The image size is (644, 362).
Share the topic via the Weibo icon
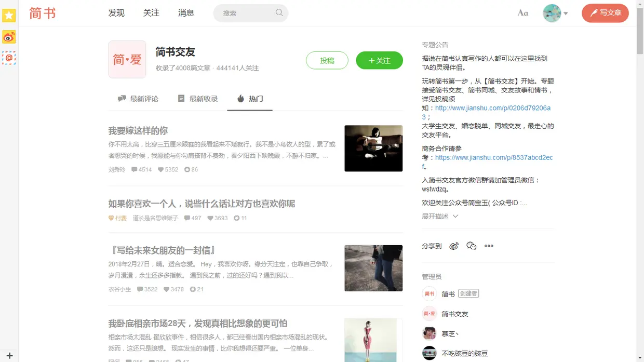[454, 246]
